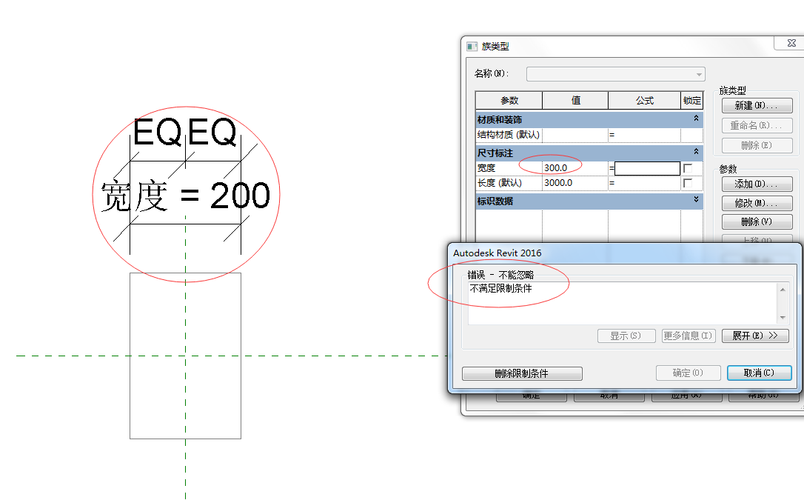The image size is (804, 500).
Task: Select the 长度 (默认) parameter label
Action: 499,183
